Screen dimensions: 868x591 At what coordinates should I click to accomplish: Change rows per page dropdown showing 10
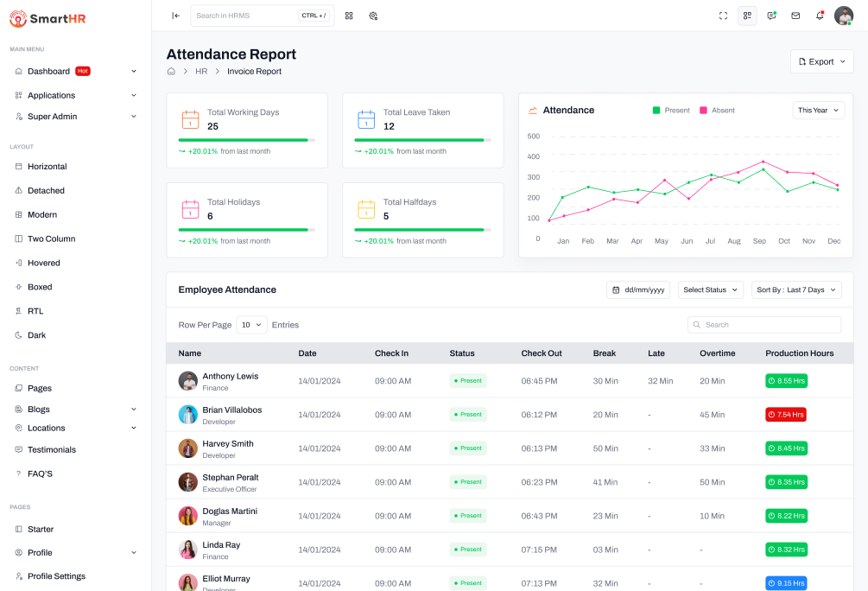(x=251, y=325)
